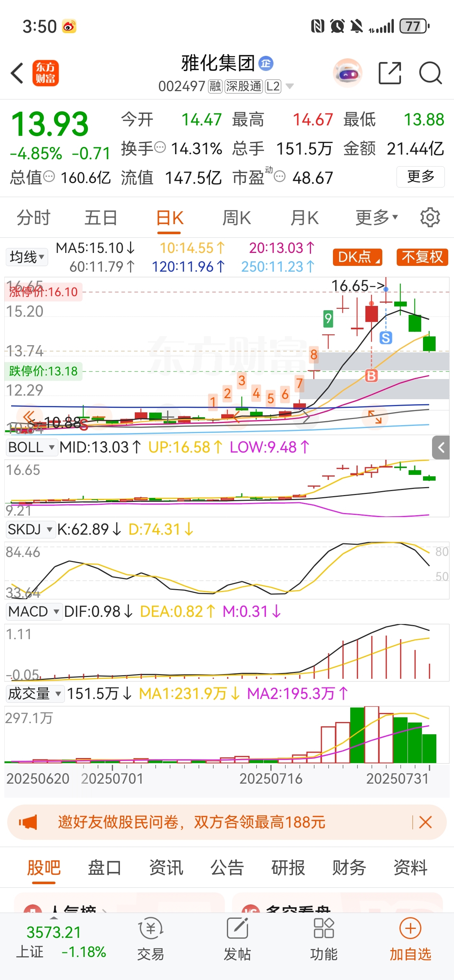Toggle the DK点 indicator button
This screenshot has height=980, width=454.
357,257
